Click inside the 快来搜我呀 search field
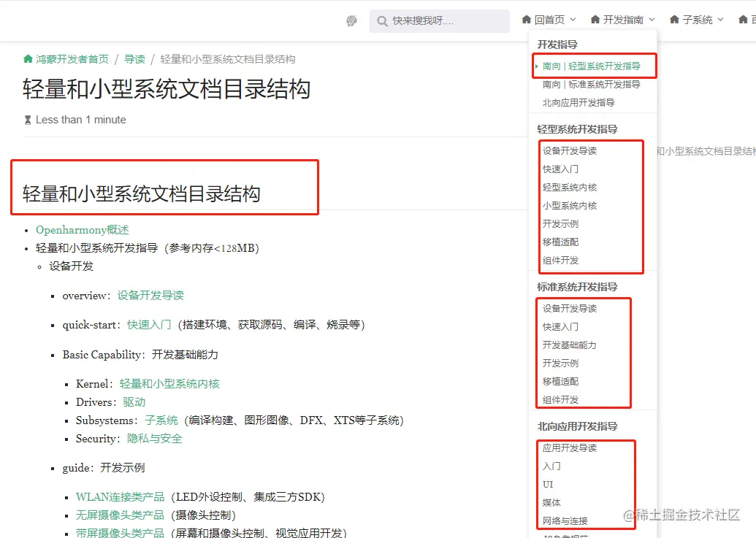 (x=438, y=21)
